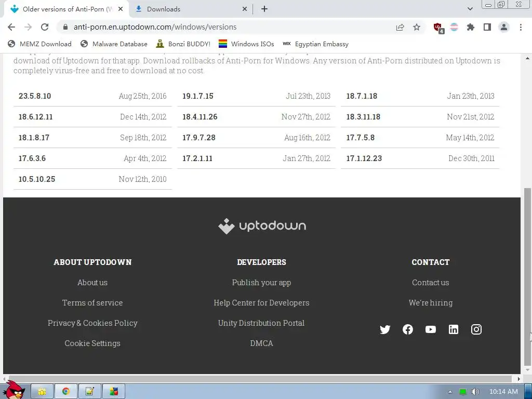Select version 18.6.12.11

coord(92,117)
